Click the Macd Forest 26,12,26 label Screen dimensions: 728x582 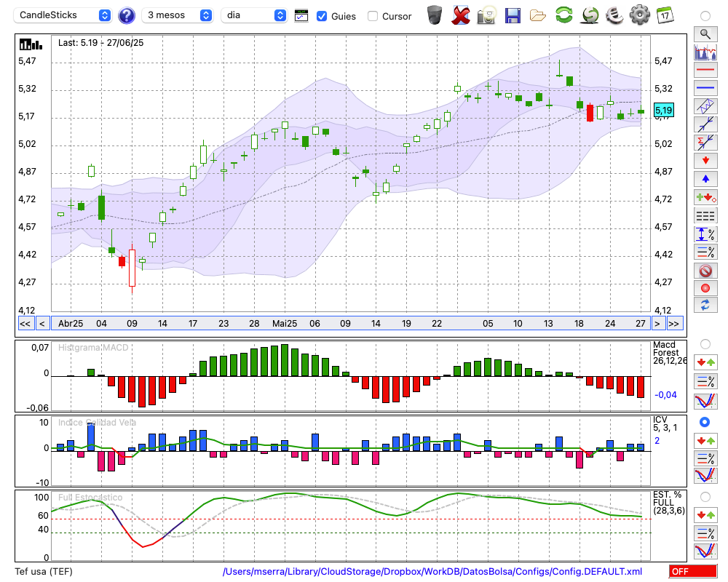(669, 353)
